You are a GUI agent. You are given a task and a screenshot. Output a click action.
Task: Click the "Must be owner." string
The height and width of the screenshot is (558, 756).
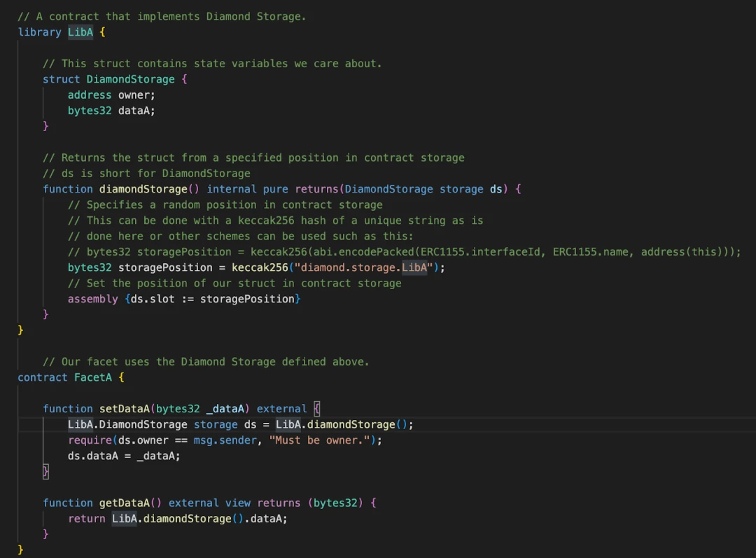click(x=322, y=440)
